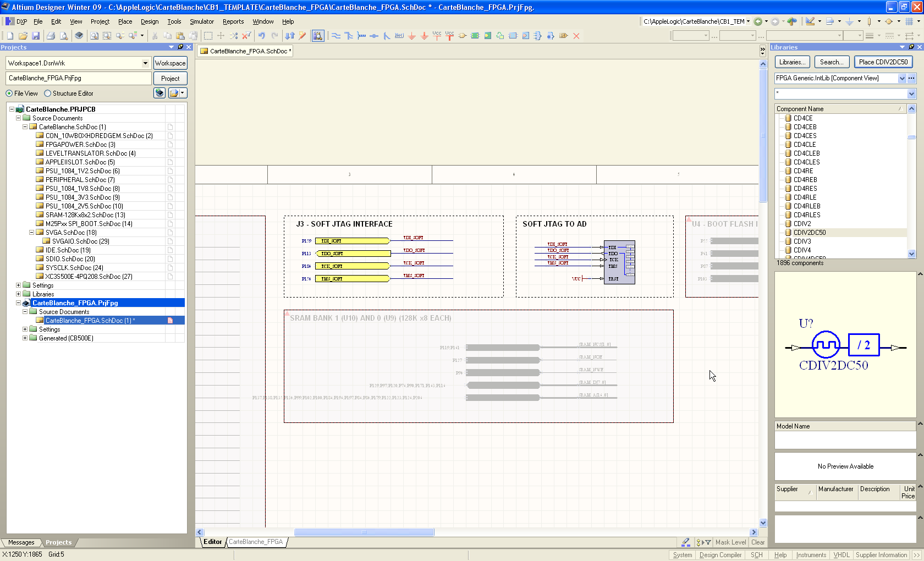Image resolution: width=924 pixels, height=561 pixels.
Task: Open the Simulator menu
Action: click(202, 21)
